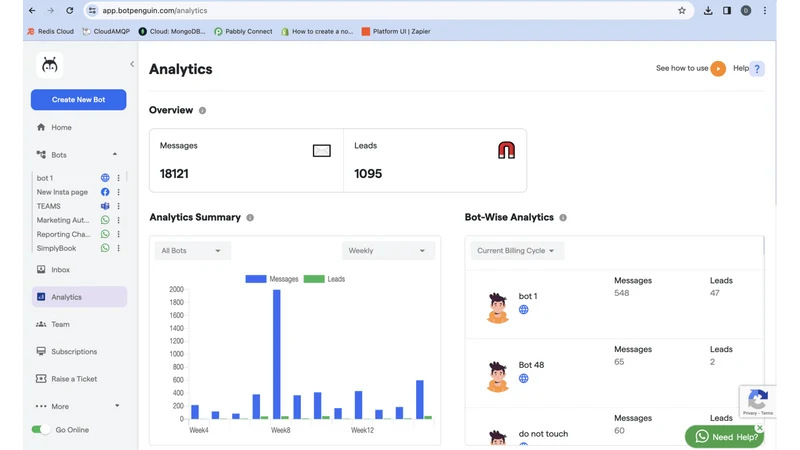800x450 pixels.
Task: Click the Bot-Wise Analytics info icon
Action: click(563, 218)
